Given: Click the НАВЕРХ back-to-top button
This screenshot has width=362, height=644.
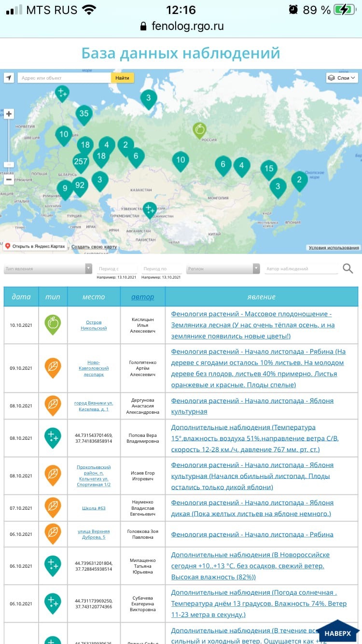Looking at the screenshot, I should pos(338,632).
